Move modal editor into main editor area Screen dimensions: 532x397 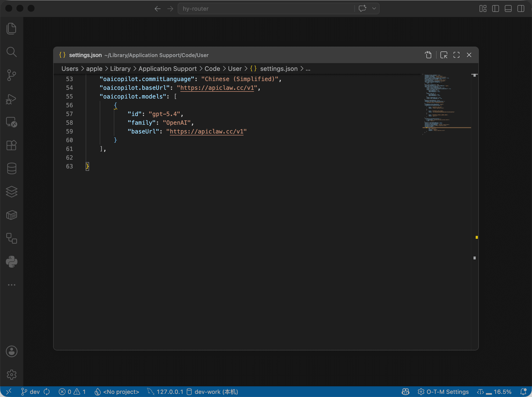click(x=444, y=55)
